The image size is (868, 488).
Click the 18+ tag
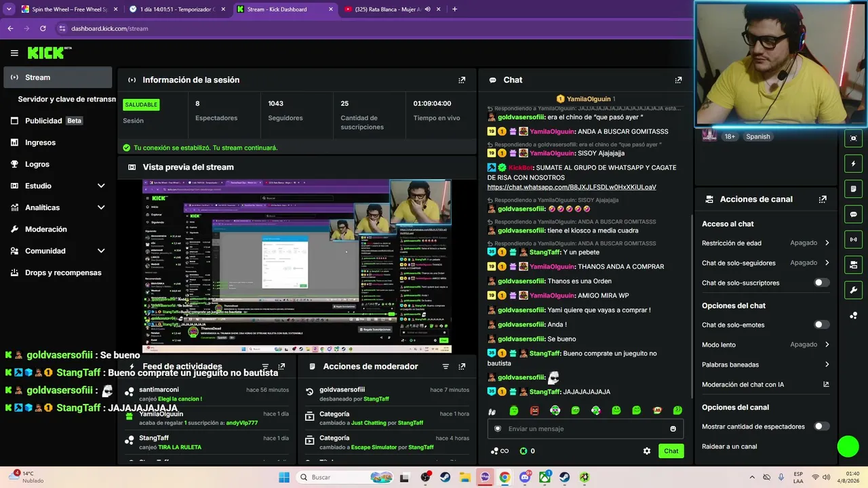pos(730,136)
